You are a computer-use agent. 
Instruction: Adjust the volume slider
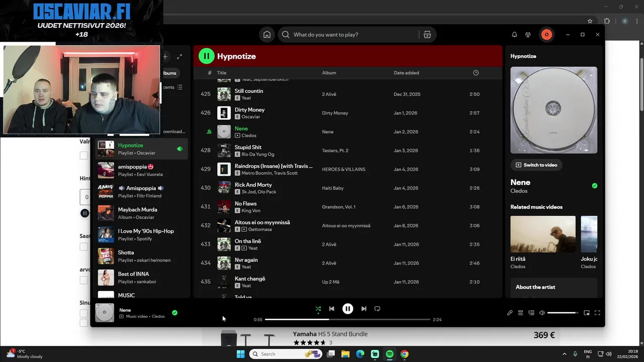(x=562, y=313)
